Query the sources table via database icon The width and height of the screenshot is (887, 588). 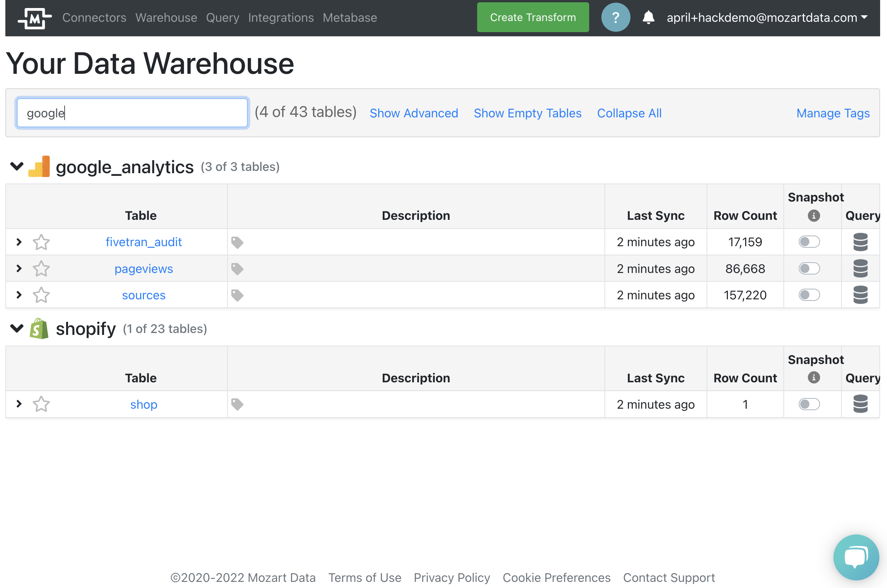861,295
